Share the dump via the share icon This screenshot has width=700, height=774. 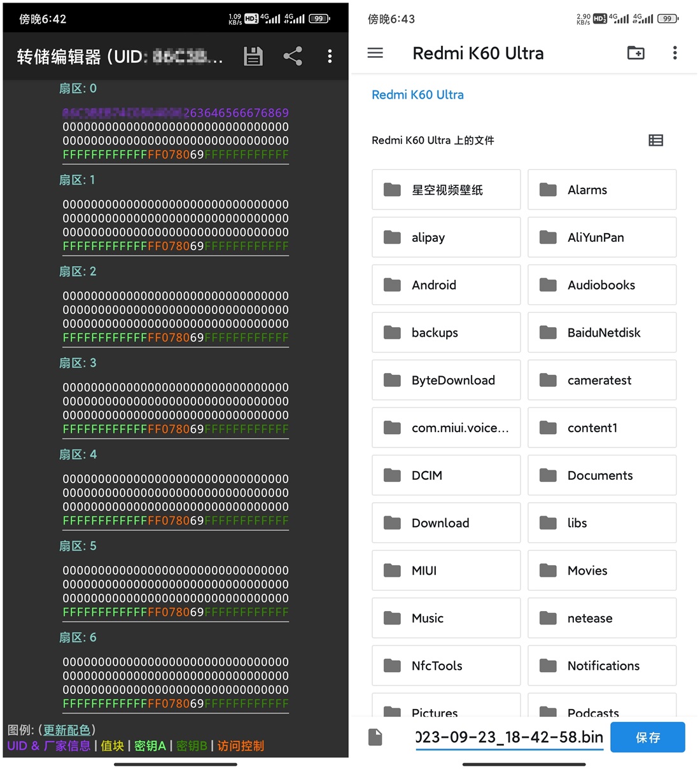tap(293, 57)
